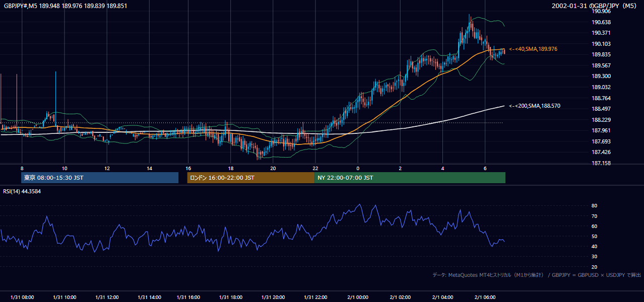Click the 1/31 08:00 date label
This screenshot has height=302, width=644.
(22, 297)
